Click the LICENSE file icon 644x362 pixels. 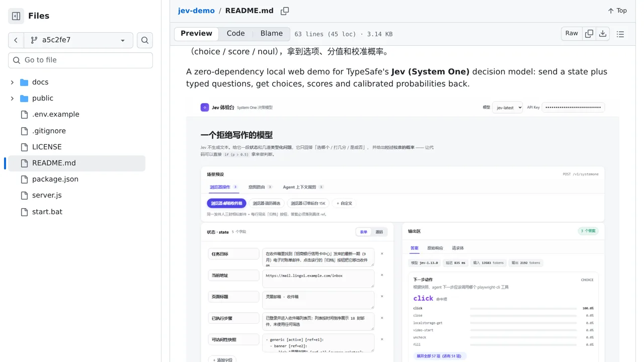24,147
